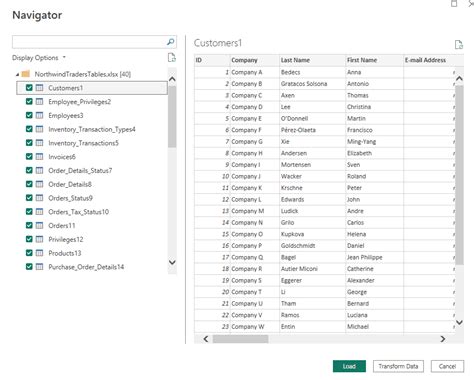Click the Transform Data button
Viewport: 474px width, 380px height.
398,366
